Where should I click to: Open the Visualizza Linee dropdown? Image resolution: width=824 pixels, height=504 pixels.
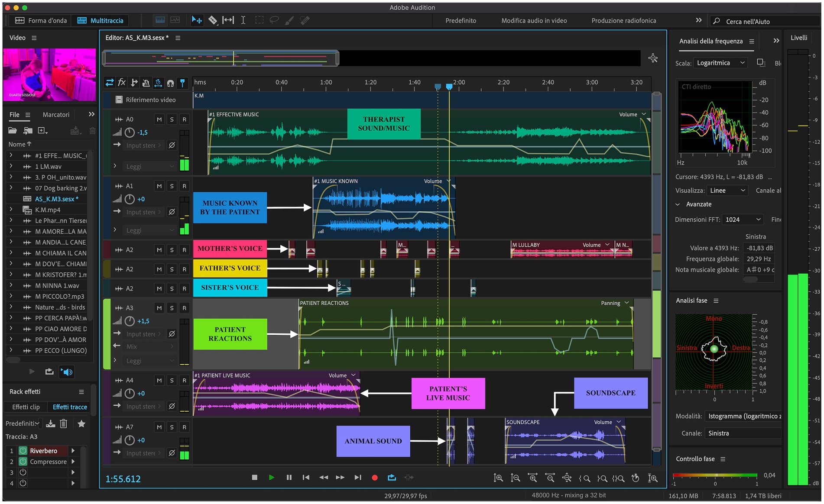pos(727,191)
